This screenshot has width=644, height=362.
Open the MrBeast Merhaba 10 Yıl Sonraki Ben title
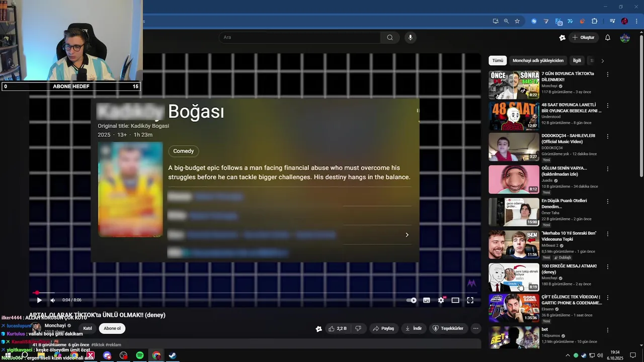(569, 236)
